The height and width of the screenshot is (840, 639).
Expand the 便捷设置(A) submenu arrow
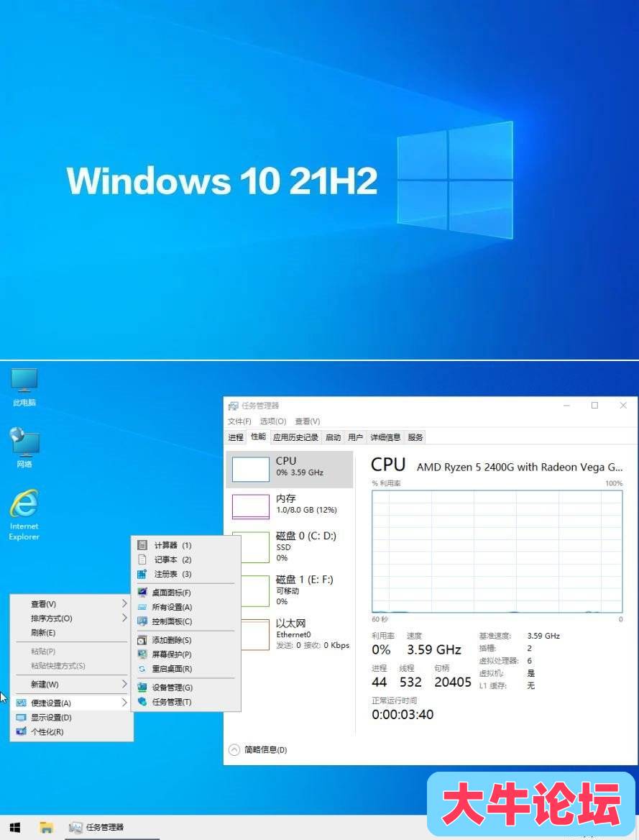point(124,703)
